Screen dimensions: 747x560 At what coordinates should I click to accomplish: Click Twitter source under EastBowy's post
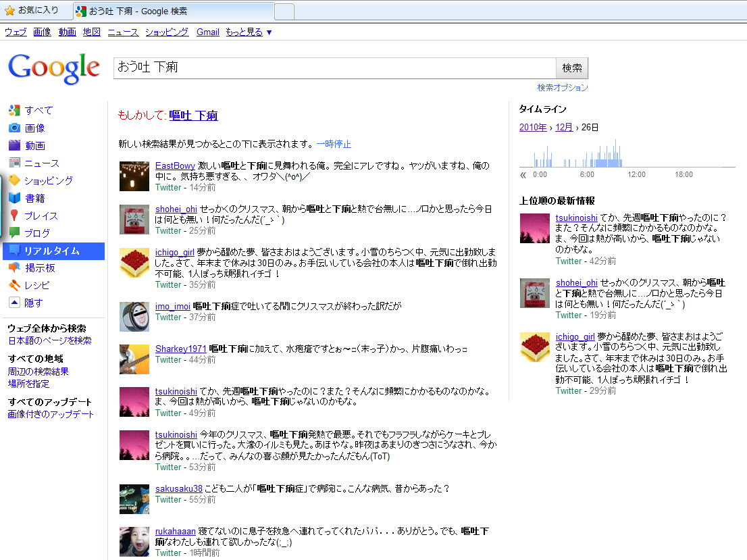coord(168,188)
